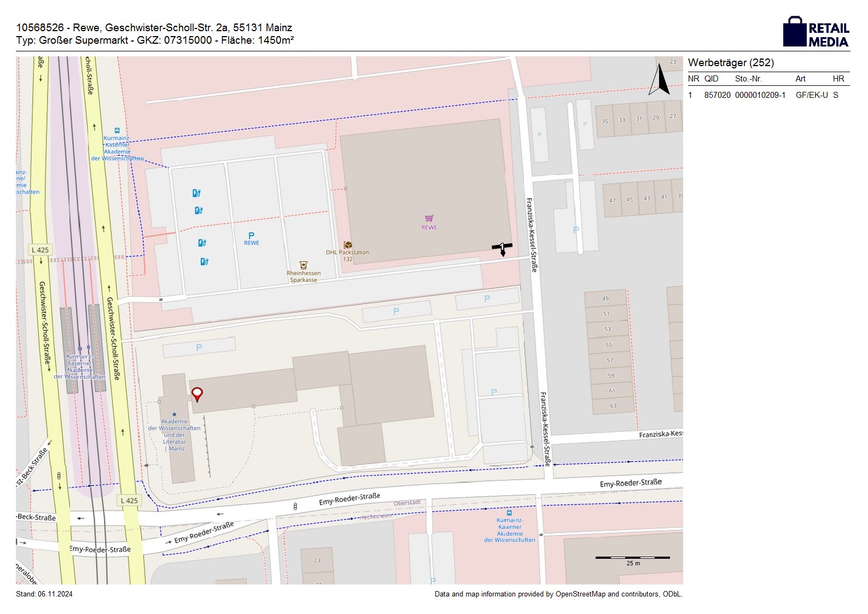Click the bus stop icon on Emy-Roeder-Straße

coord(510,513)
